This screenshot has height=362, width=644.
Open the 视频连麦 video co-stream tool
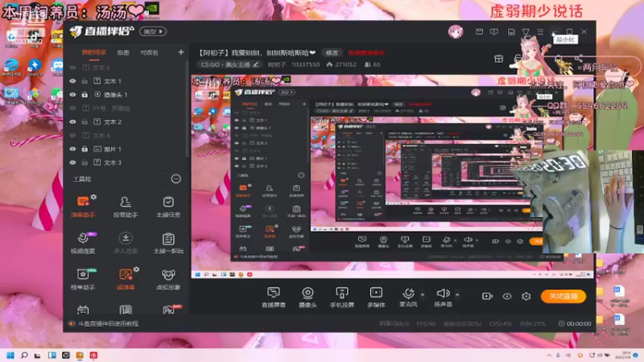pos(83,243)
